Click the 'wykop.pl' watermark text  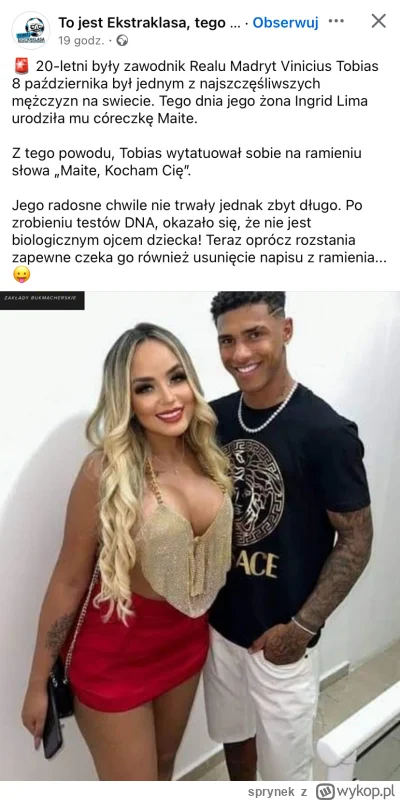[x=365, y=791]
